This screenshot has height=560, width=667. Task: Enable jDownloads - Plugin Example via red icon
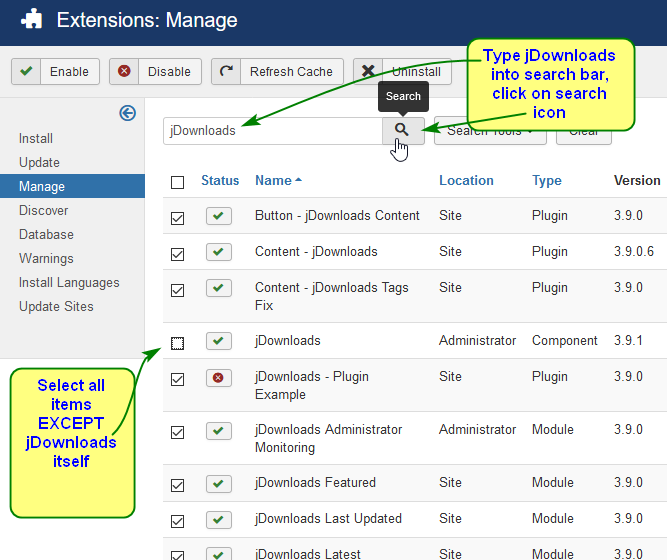tap(219, 378)
